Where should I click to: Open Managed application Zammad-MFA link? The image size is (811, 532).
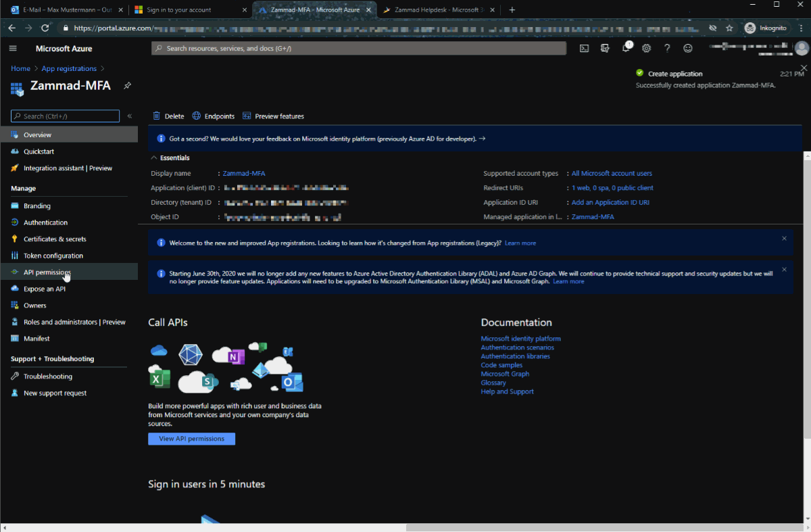click(593, 217)
